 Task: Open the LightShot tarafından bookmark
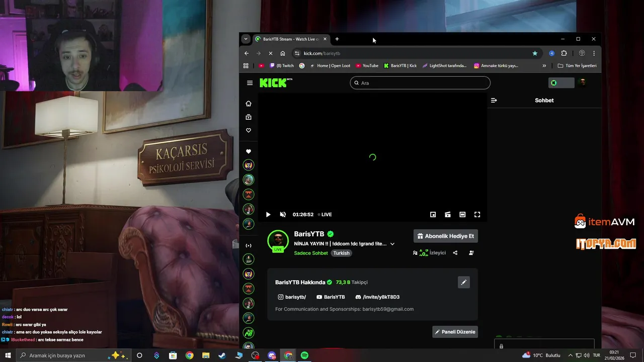click(x=444, y=65)
